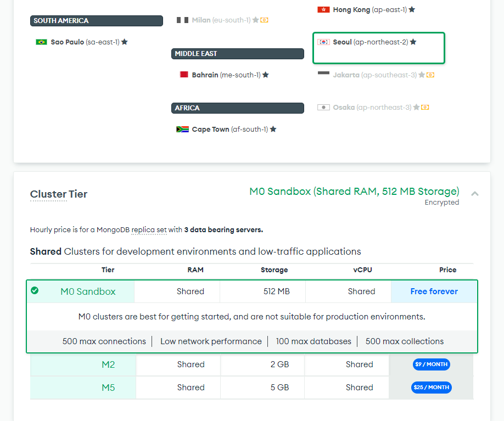Click the Tier column header
This screenshot has height=421, width=504.
(108, 270)
